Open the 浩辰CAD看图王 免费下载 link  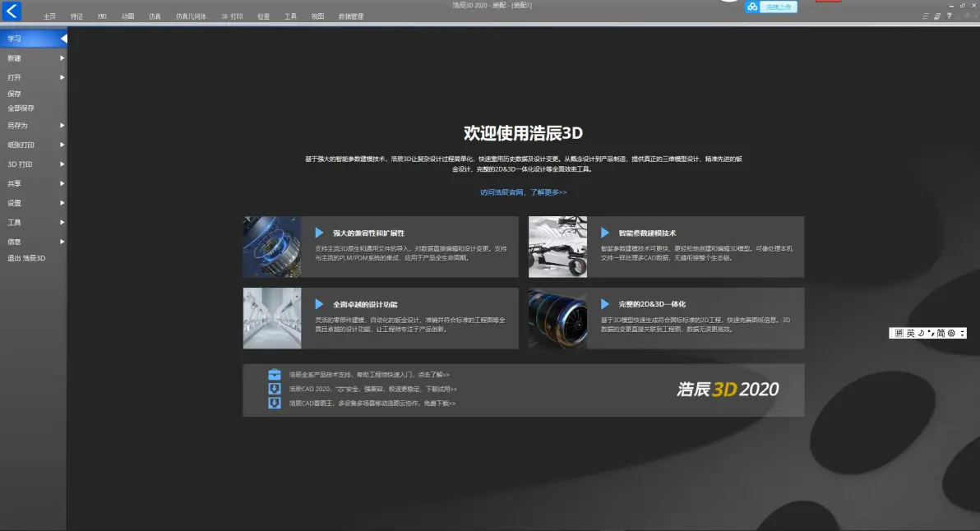click(x=372, y=404)
